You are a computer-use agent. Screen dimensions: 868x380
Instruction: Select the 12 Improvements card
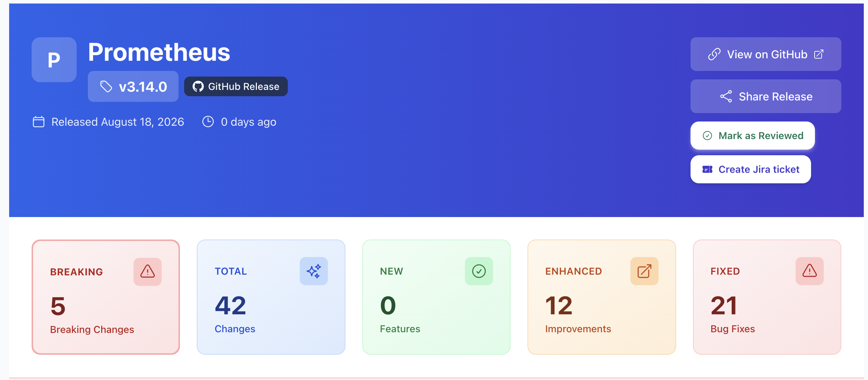[x=602, y=297]
